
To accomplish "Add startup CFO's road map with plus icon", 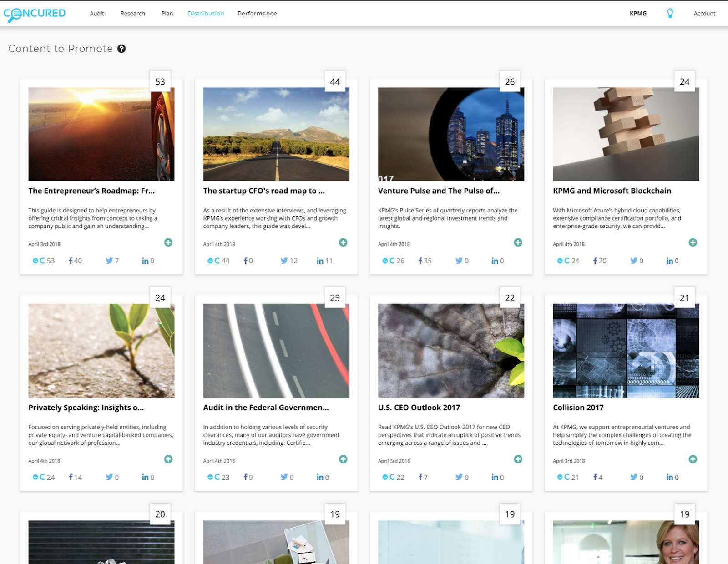I will (343, 242).
